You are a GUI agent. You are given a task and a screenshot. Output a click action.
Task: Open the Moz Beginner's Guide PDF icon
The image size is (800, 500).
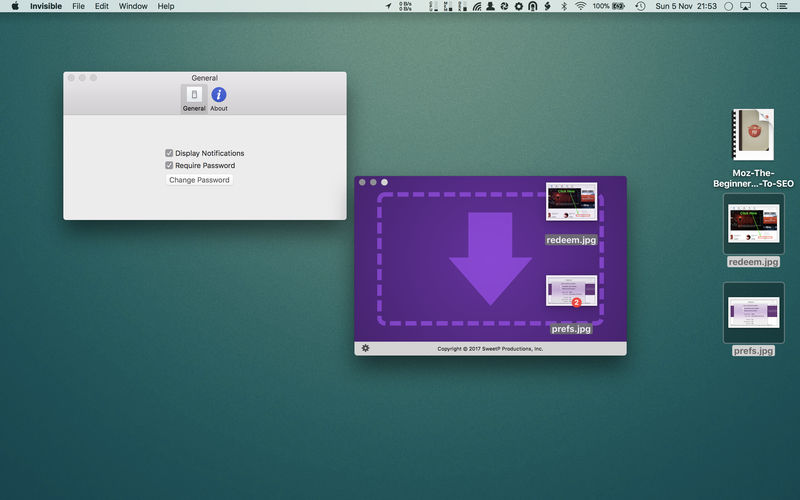753,135
